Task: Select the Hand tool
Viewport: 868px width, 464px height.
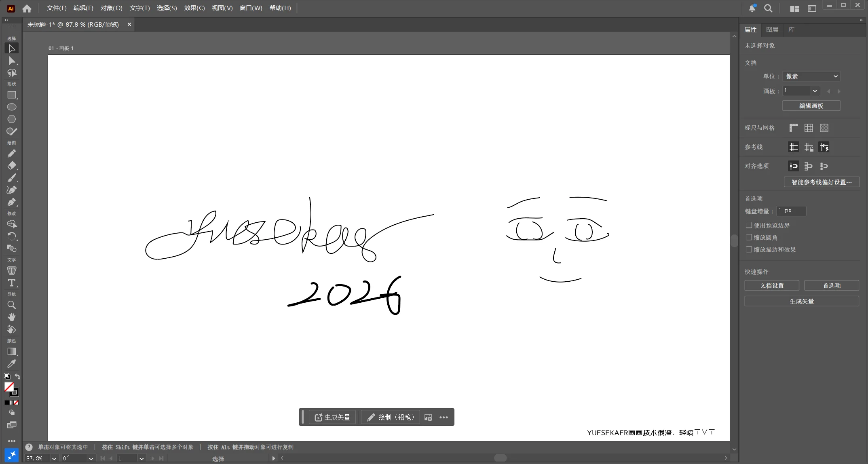Action: coord(12,317)
